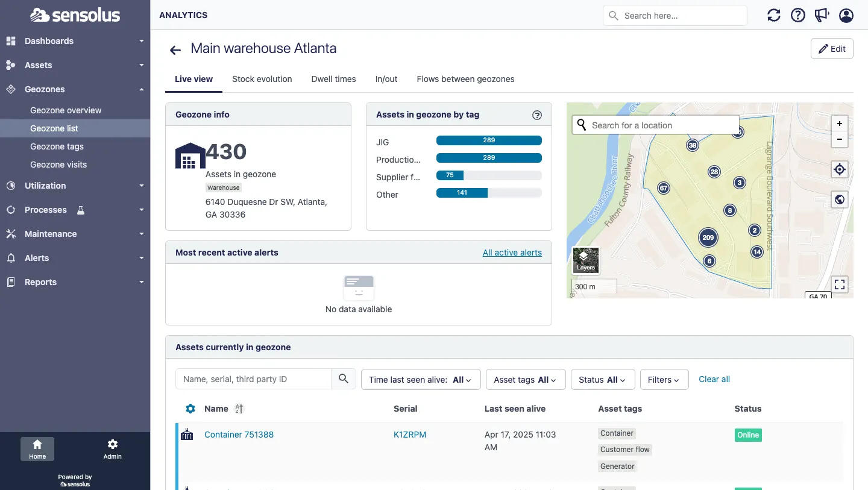Toggle the map Layers satellite view
The height and width of the screenshot is (490, 868).
click(586, 260)
